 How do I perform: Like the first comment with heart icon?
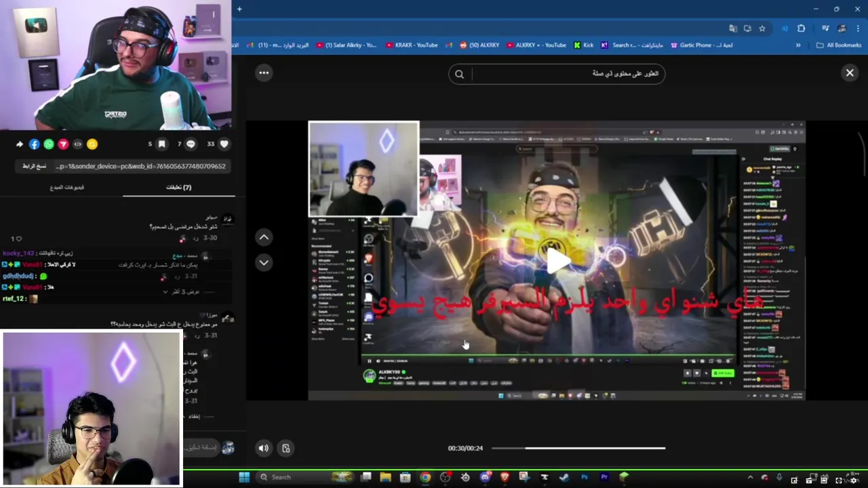(x=18, y=239)
